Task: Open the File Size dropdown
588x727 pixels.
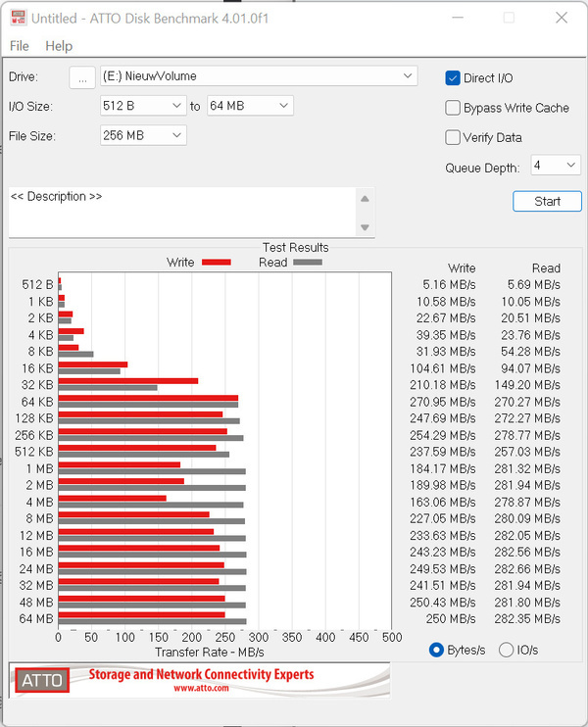Action: pyautogui.click(x=143, y=135)
